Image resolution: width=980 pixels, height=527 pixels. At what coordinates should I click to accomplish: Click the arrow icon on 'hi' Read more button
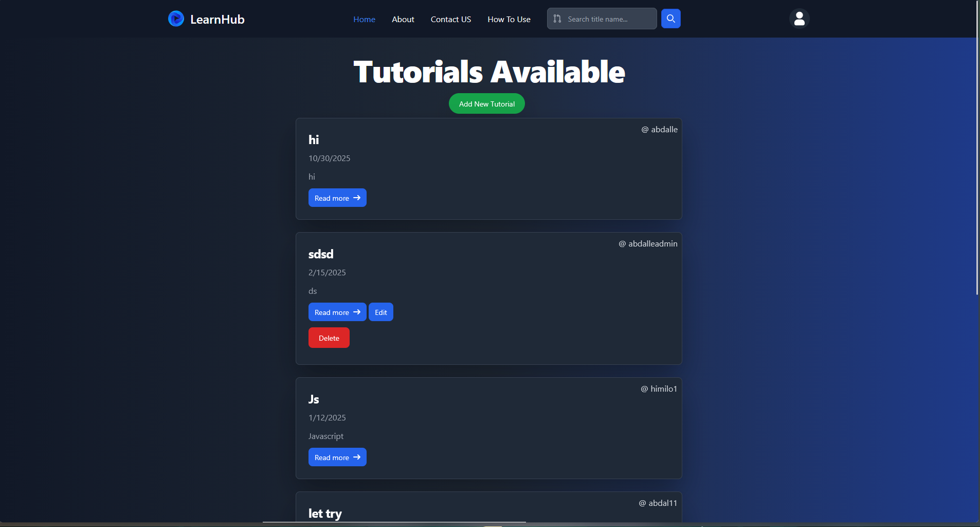[x=356, y=198]
